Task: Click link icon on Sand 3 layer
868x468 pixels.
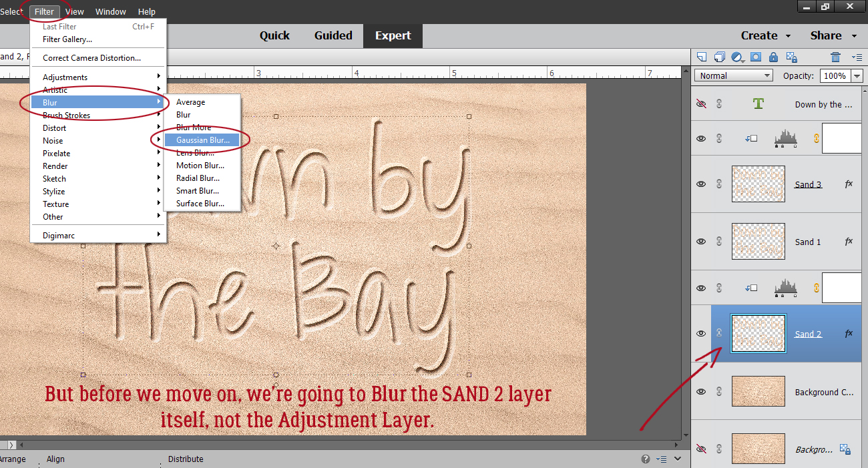Action: (719, 184)
